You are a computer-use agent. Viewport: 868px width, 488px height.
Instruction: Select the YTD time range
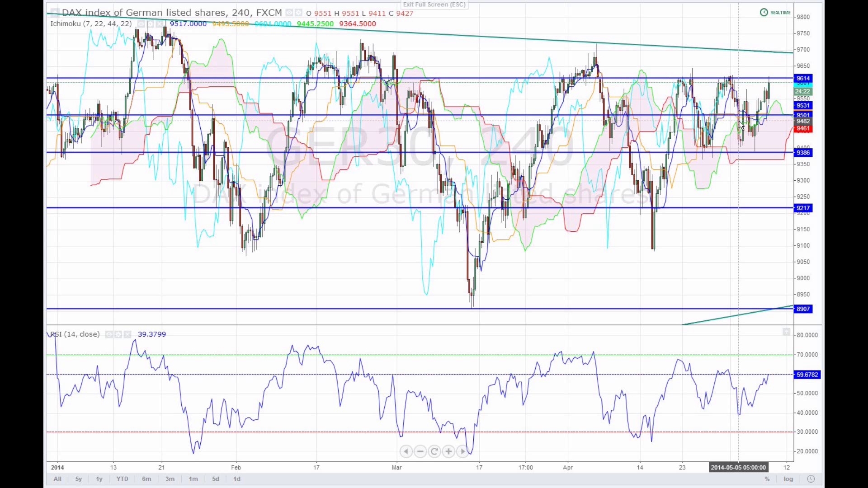pyautogui.click(x=122, y=479)
